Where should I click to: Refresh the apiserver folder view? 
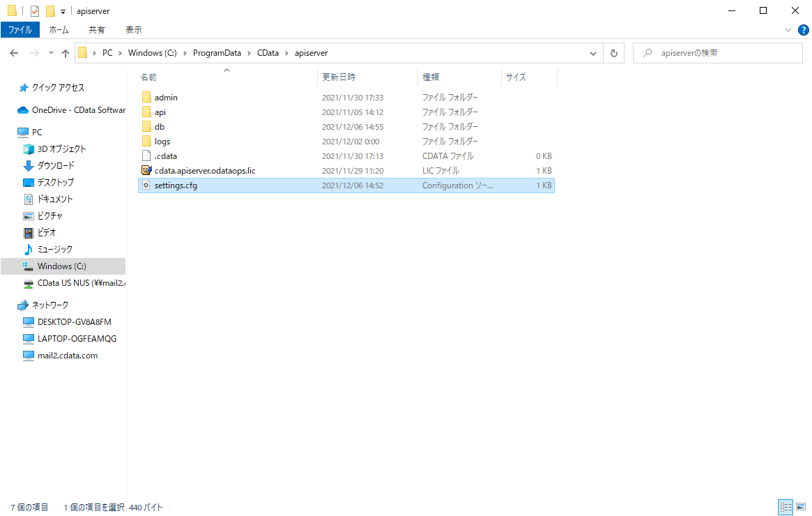[x=613, y=53]
